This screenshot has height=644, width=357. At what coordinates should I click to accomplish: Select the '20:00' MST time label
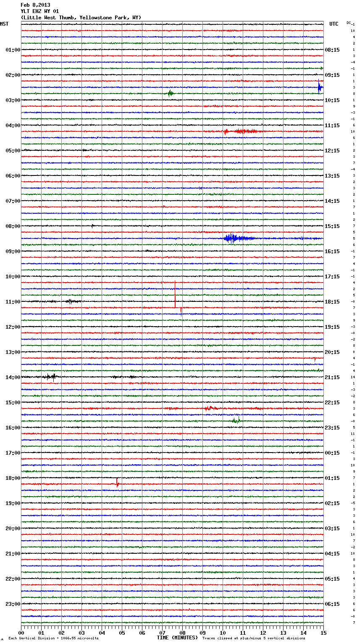(13, 529)
